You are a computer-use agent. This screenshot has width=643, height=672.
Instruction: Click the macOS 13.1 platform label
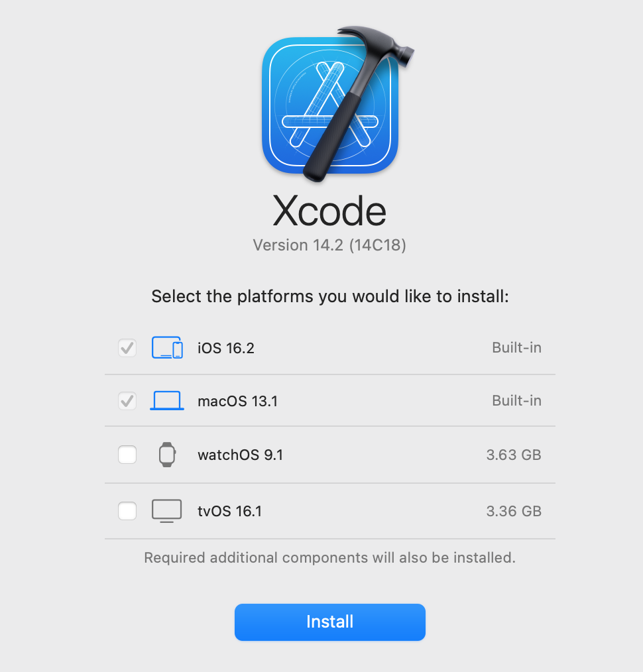(237, 401)
